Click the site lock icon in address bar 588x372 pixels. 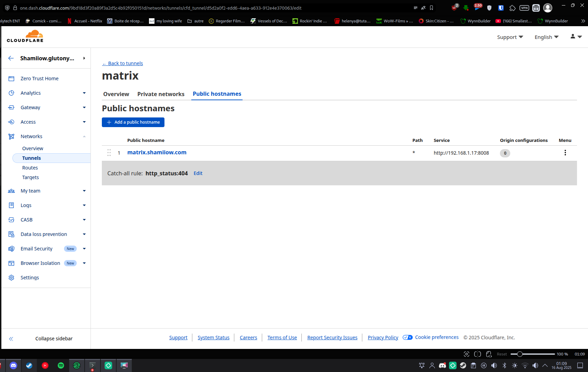(15, 8)
